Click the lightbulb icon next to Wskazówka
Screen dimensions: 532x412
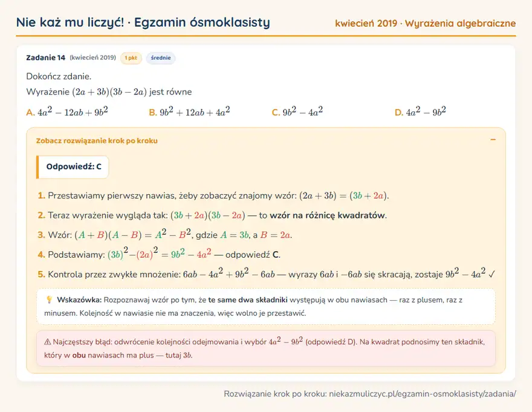click(49, 299)
